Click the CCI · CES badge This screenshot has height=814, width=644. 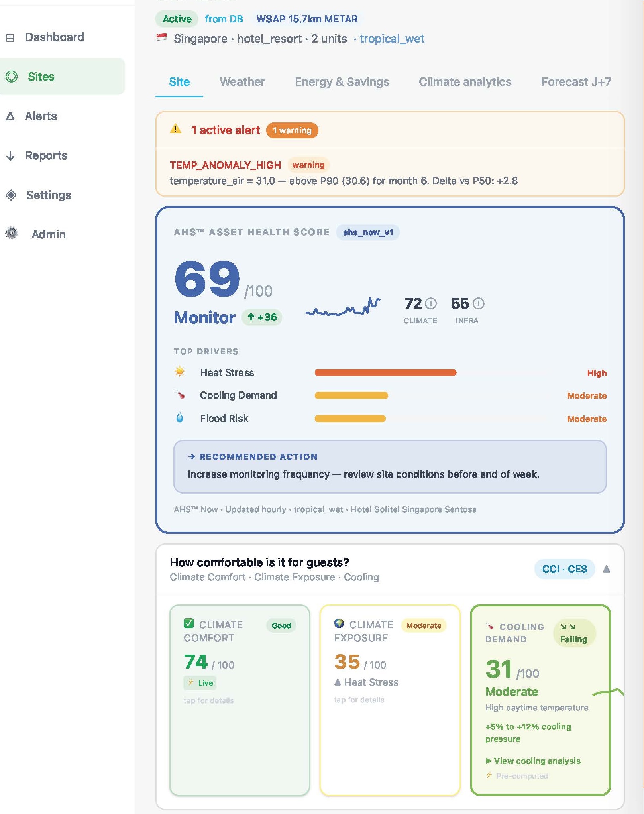(565, 569)
